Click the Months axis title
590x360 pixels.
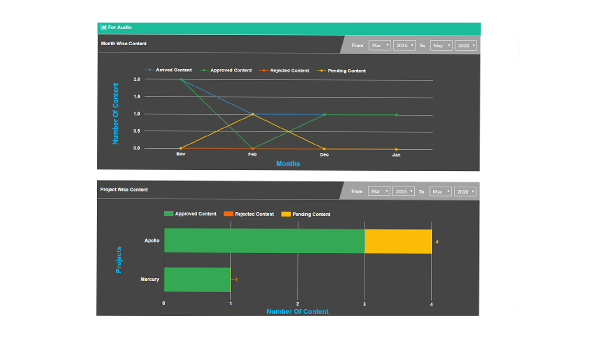[288, 164]
